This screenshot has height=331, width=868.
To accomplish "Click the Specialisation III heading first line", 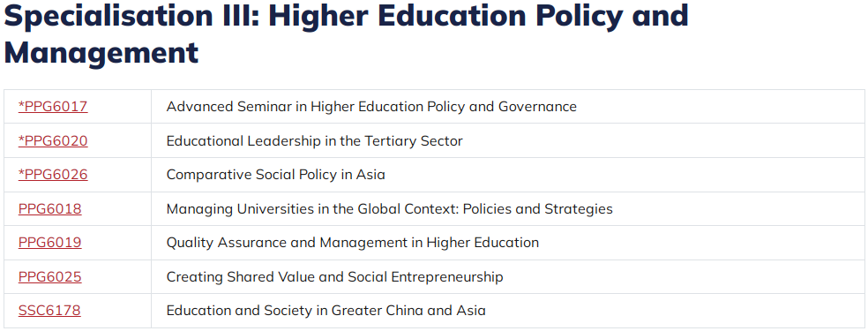I will (x=347, y=15).
